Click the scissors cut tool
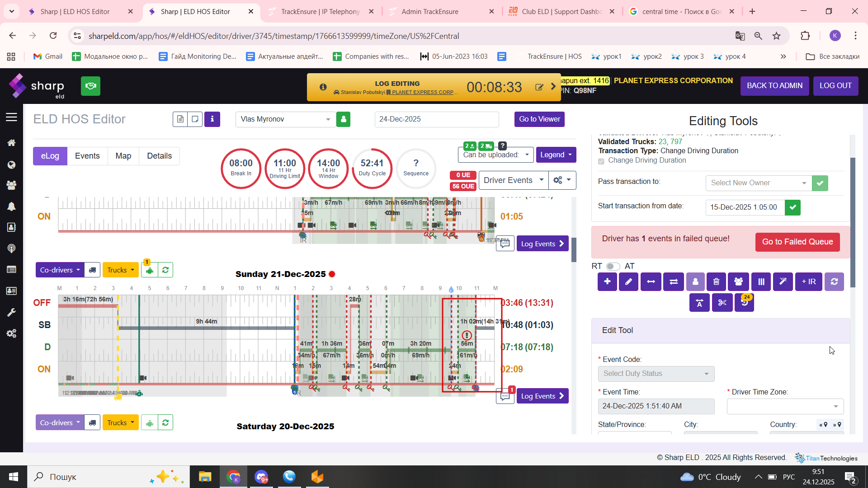The height and width of the screenshot is (488, 868). click(722, 303)
